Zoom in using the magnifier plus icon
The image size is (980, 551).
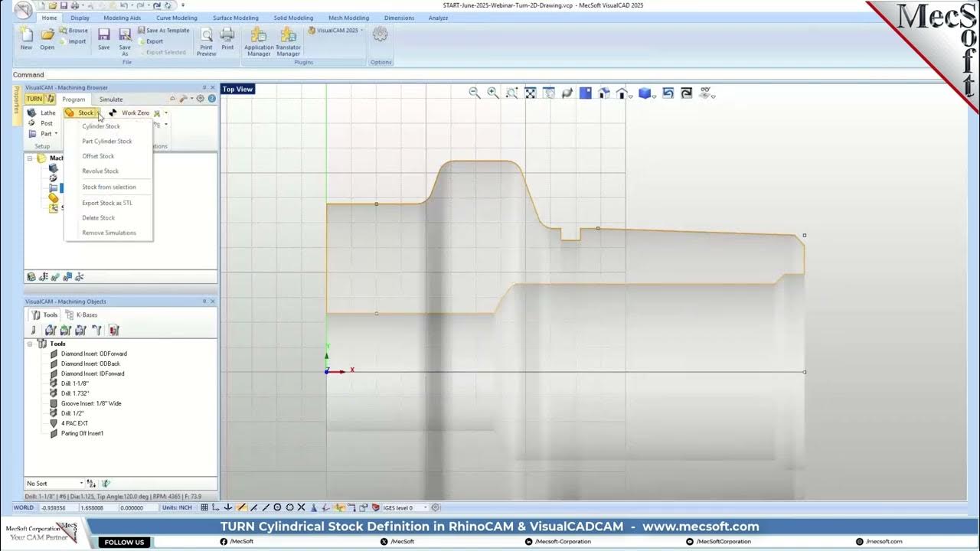click(493, 93)
